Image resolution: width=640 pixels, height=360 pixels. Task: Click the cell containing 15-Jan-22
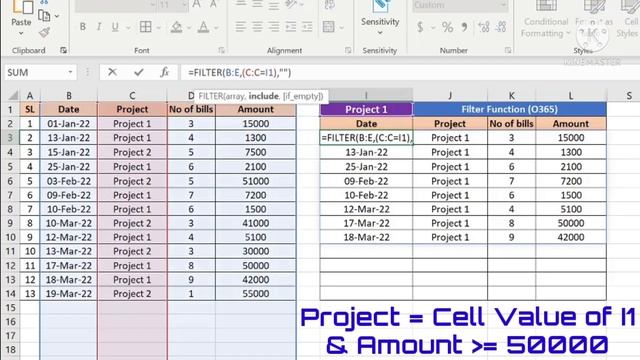[x=69, y=152]
